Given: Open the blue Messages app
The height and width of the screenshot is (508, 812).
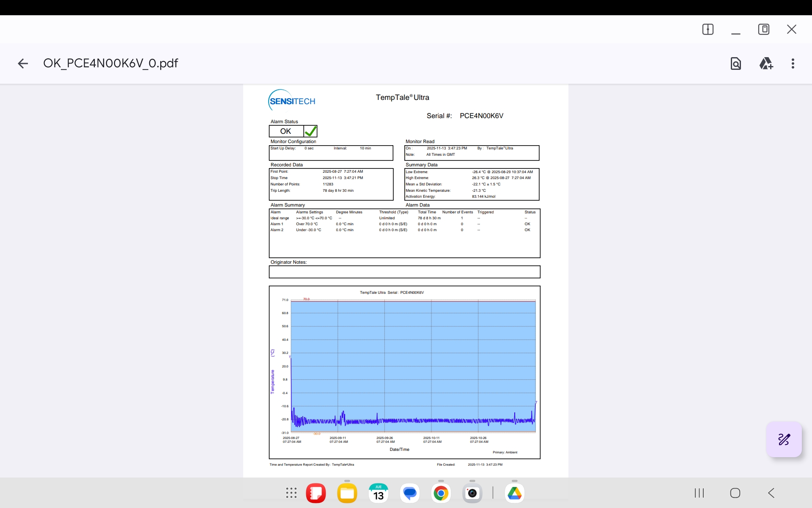Looking at the screenshot, I should [409, 493].
